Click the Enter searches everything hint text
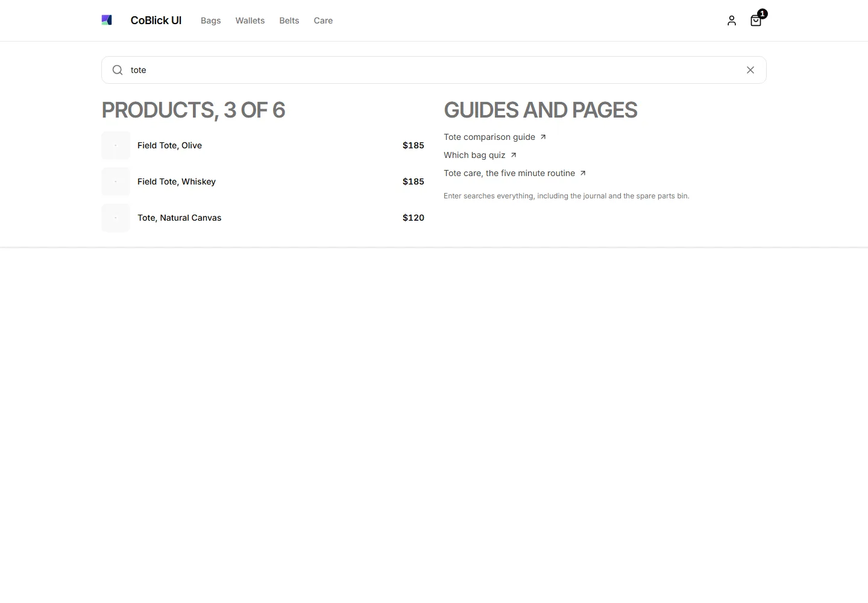This screenshot has width=868, height=603. [x=567, y=196]
